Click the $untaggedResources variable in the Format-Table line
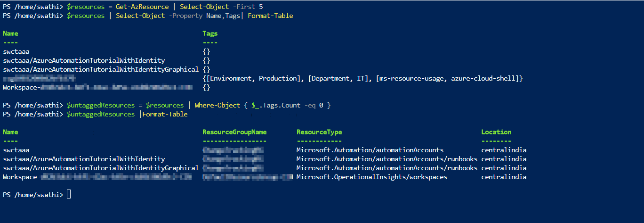This screenshot has height=223, width=644. pos(101,114)
